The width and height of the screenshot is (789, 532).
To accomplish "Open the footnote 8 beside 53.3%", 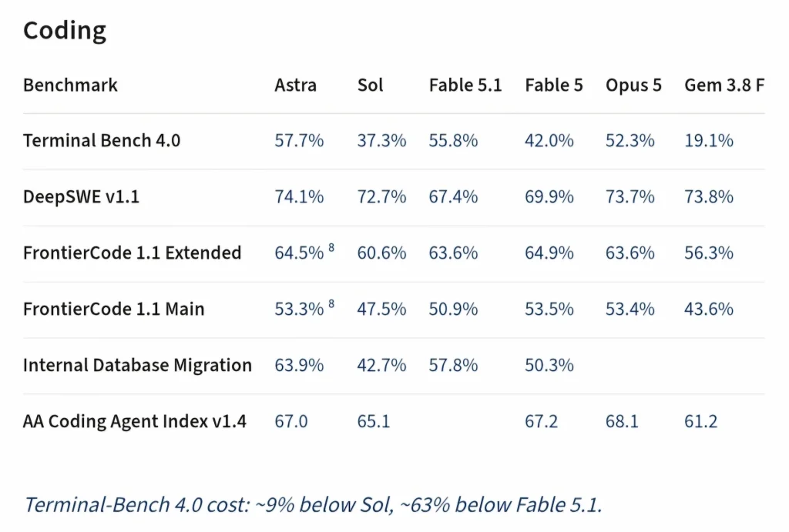I will (x=331, y=303).
